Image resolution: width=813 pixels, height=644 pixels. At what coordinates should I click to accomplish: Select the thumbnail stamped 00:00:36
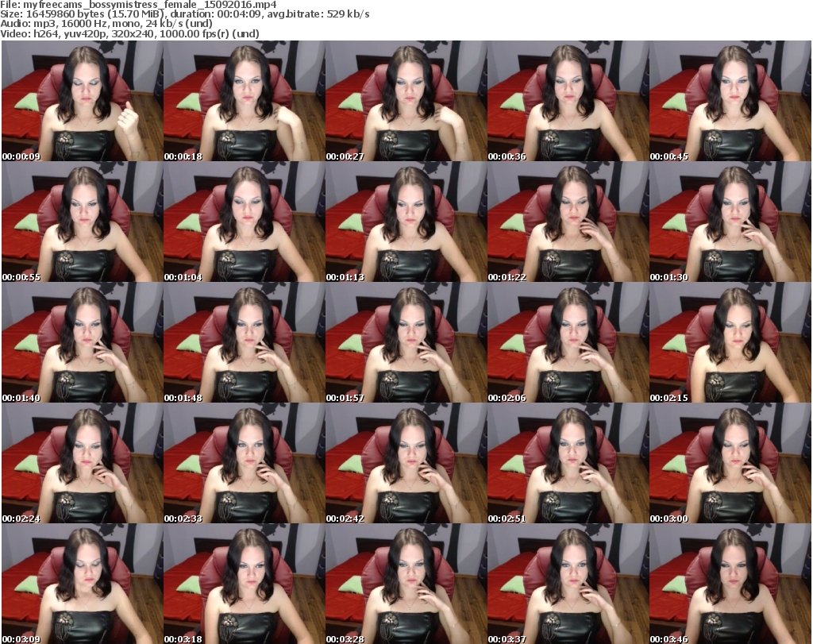tap(568, 101)
